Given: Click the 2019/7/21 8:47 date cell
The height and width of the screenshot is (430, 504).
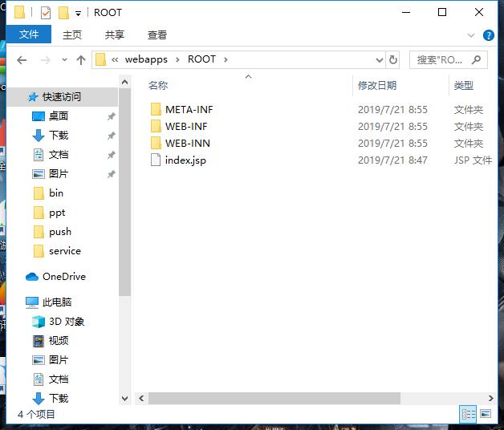Looking at the screenshot, I should (392, 160).
